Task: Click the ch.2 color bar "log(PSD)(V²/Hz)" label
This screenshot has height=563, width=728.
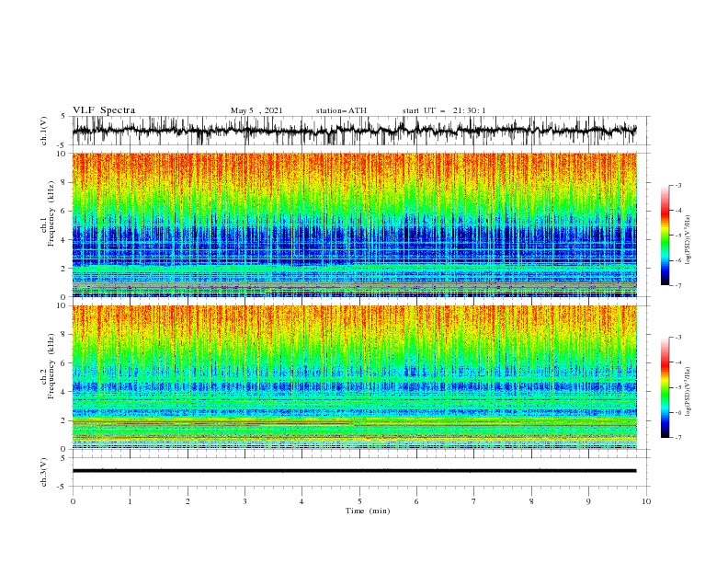Action: (688, 392)
